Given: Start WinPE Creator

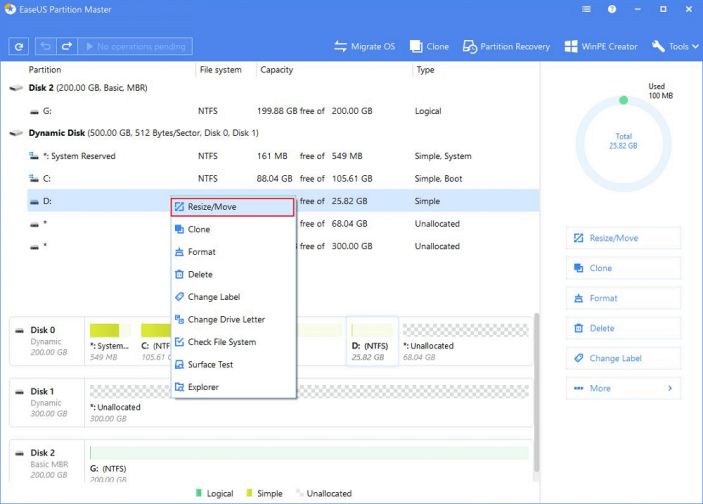Looking at the screenshot, I should pyautogui.click(x=600, y=46).
